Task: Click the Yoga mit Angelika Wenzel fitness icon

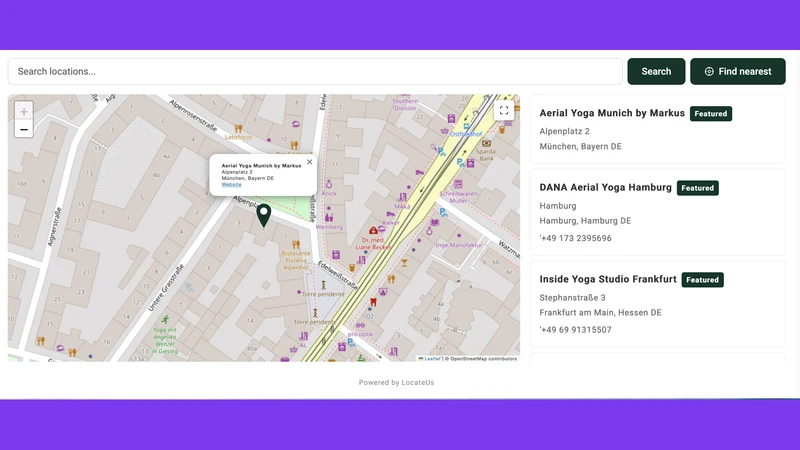Action: 165,320
